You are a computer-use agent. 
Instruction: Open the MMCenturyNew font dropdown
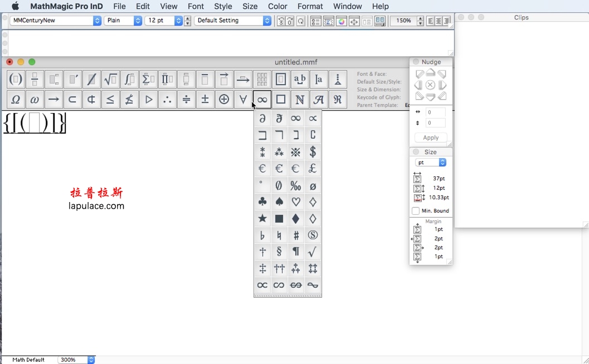54,20
